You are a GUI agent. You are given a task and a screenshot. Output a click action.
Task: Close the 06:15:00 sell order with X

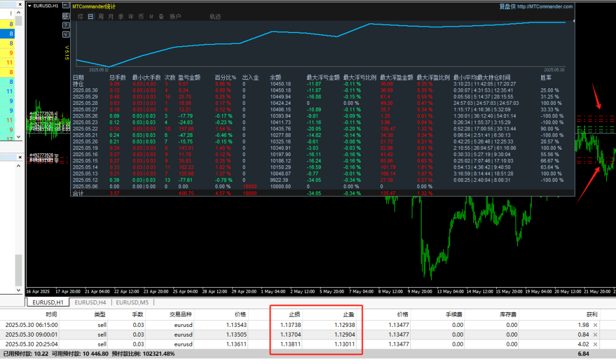point(595,325)
